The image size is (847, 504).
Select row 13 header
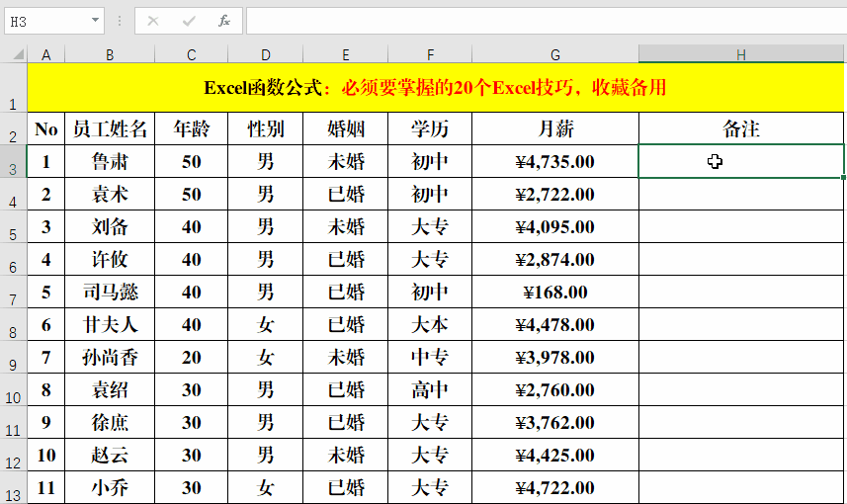coord(13,487)
